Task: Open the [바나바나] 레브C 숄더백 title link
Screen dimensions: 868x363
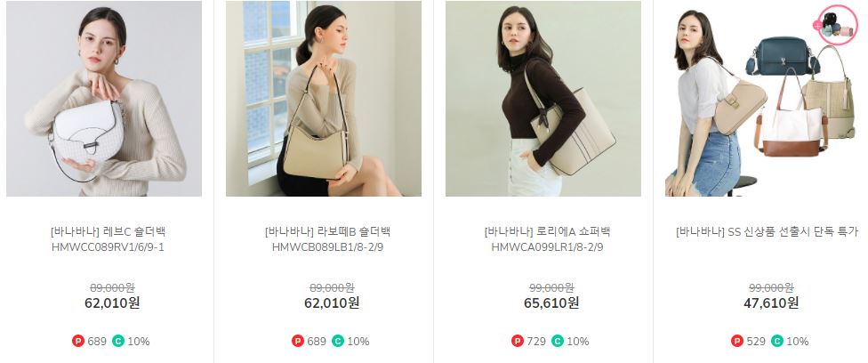Action: point(108,231)
